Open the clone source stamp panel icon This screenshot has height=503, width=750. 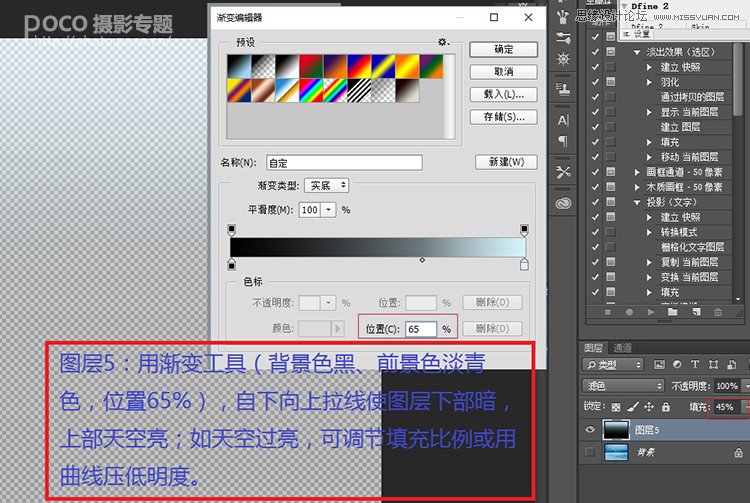coord(563,88)
